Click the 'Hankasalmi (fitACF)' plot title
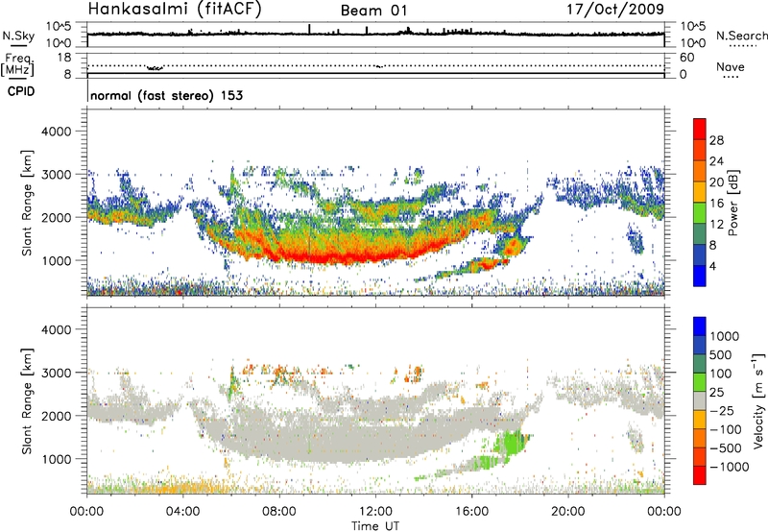 click(x=175, y=9)
